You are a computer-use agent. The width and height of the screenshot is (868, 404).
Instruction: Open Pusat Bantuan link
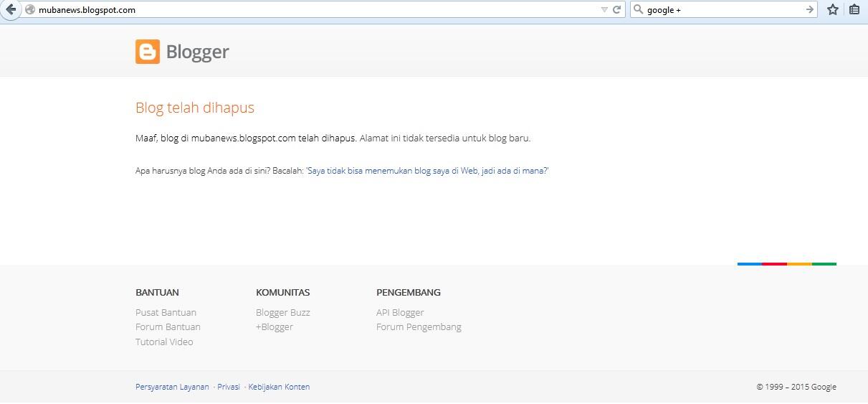point(166,312)
